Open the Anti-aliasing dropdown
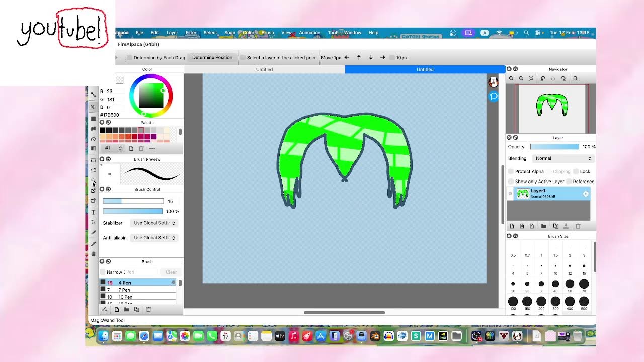 (154, 238)
